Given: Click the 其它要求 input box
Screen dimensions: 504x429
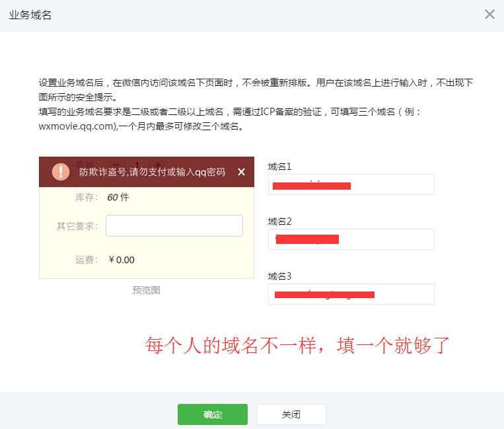Looking at the screenshot, I should click(x=174, y=226).
